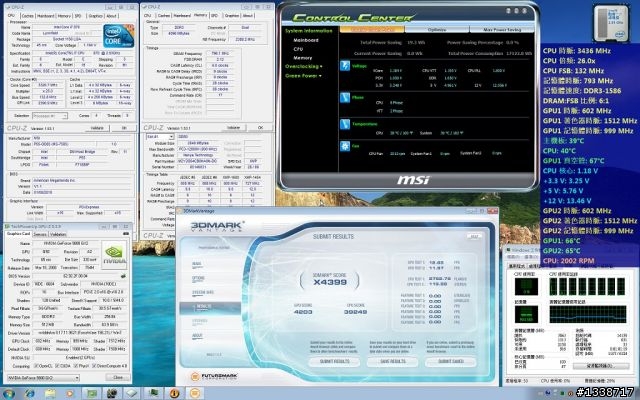
Task: Click the orange 3DMark Vantage taskbar icon
Action: 195,393
